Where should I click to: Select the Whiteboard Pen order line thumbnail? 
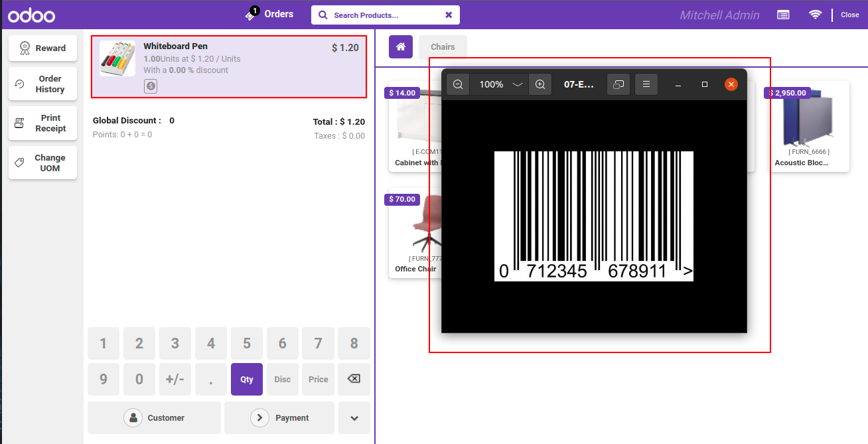[x=117, y=58]
